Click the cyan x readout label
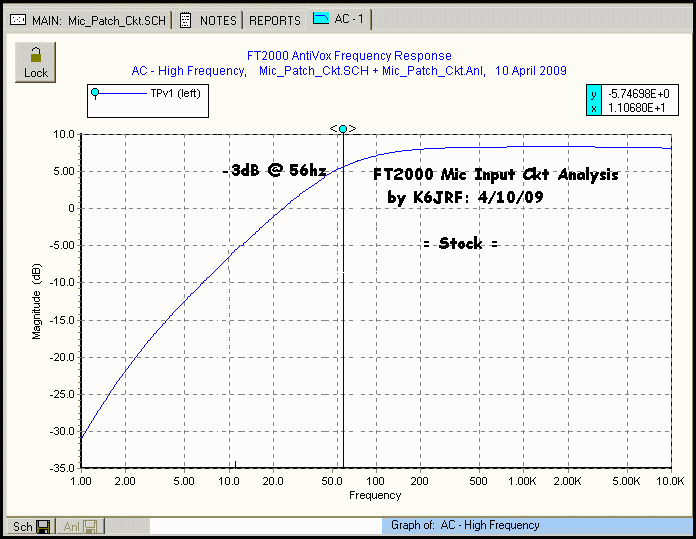 tap(593, 107)
